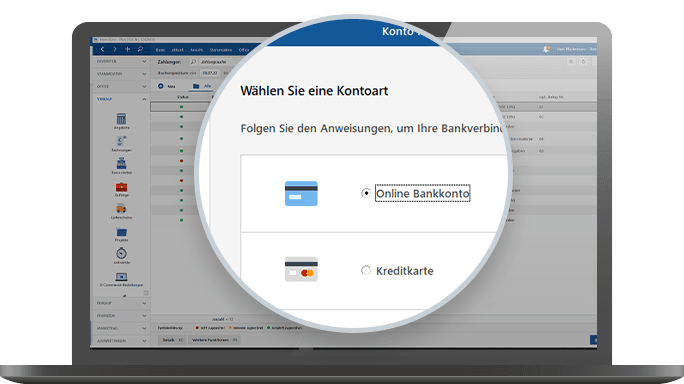
Task: Focus the Zahlungssuche search field
Action: (x=214, y=62)
